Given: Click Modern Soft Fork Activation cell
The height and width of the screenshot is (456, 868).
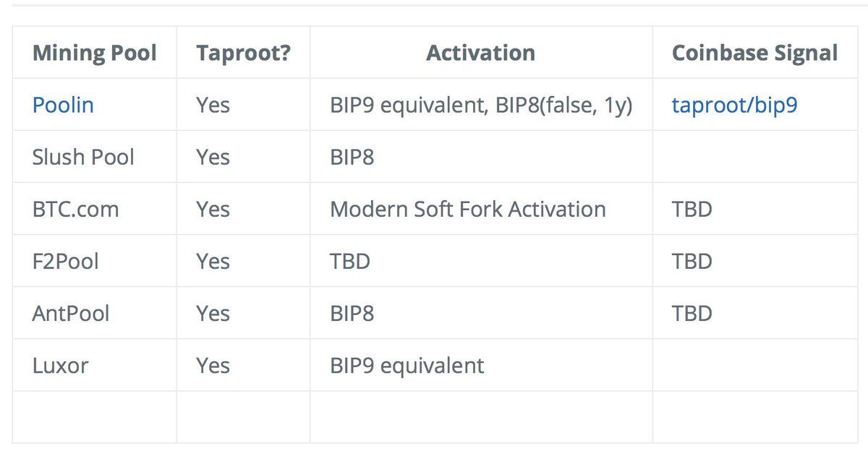Looking at the screenshot, I should tap(481, 209).
